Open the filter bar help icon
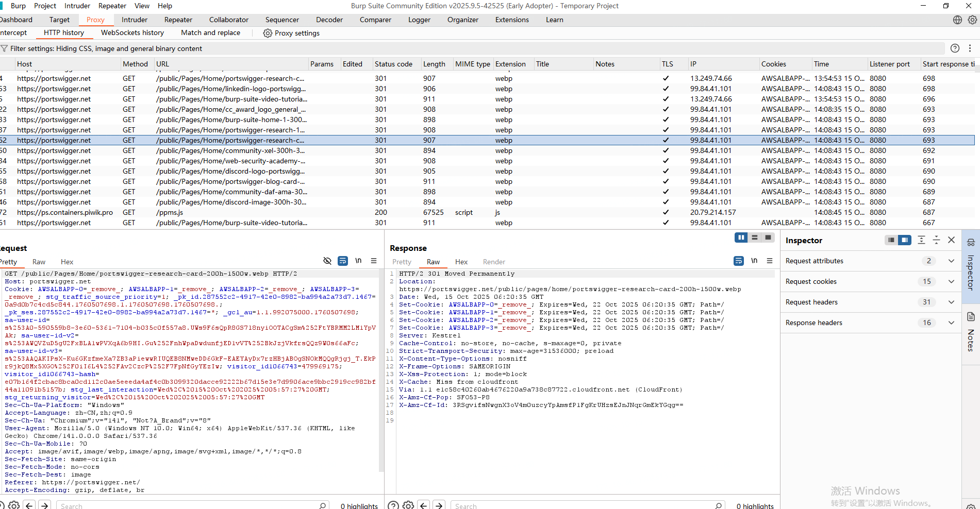This screenshot has height=509, width=980. tap(955, 48)
